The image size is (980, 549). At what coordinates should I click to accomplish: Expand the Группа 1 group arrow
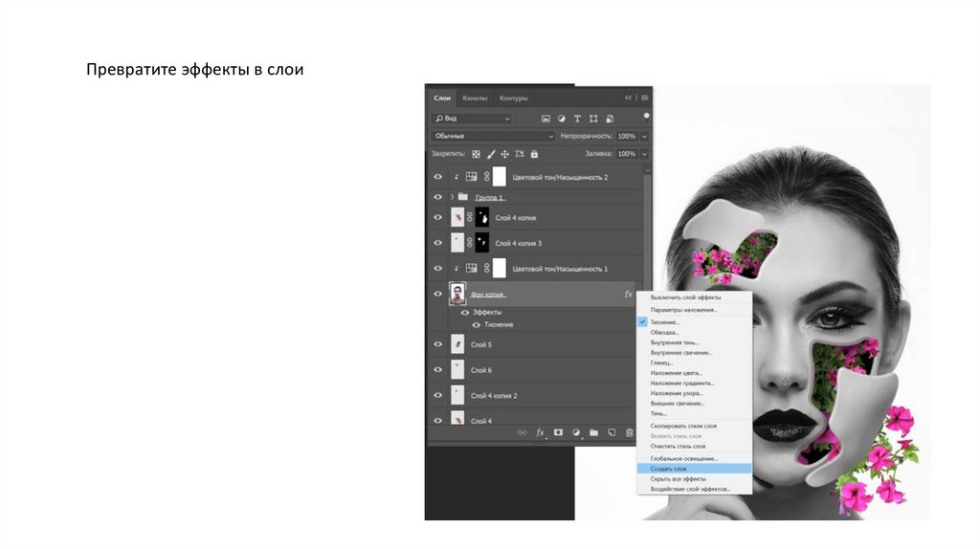point(453,197)
